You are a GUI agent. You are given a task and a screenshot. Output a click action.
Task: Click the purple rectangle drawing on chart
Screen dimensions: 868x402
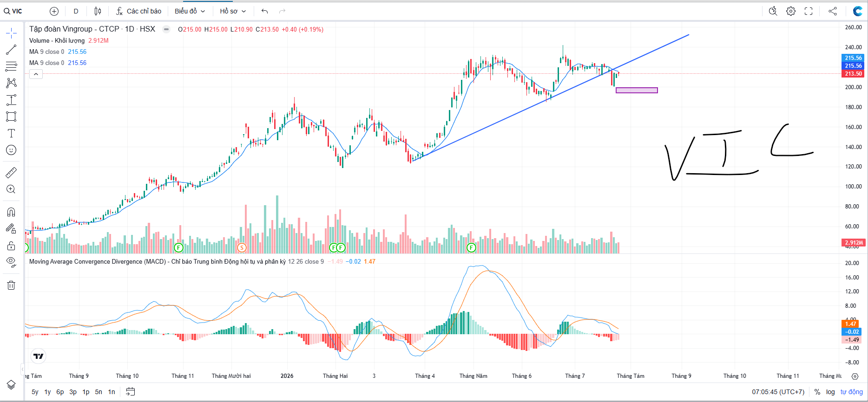tap(637, 91)
